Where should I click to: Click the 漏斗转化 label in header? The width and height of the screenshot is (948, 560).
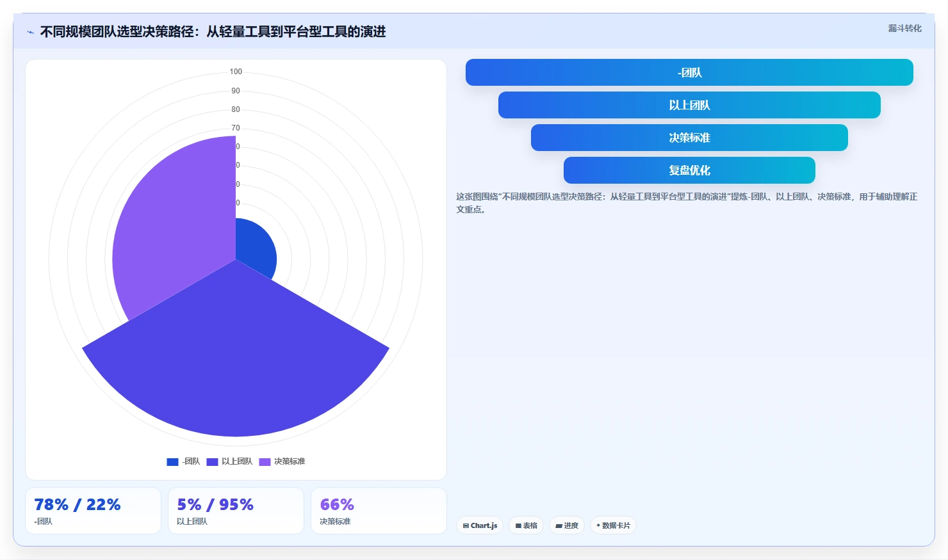tap(904, 28)
